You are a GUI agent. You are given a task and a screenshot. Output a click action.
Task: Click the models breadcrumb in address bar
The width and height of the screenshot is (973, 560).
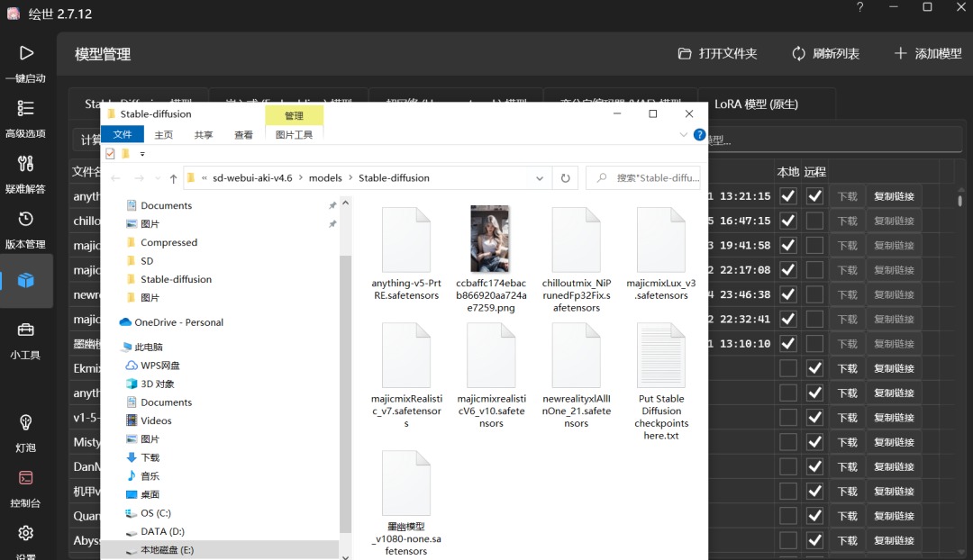325,178
